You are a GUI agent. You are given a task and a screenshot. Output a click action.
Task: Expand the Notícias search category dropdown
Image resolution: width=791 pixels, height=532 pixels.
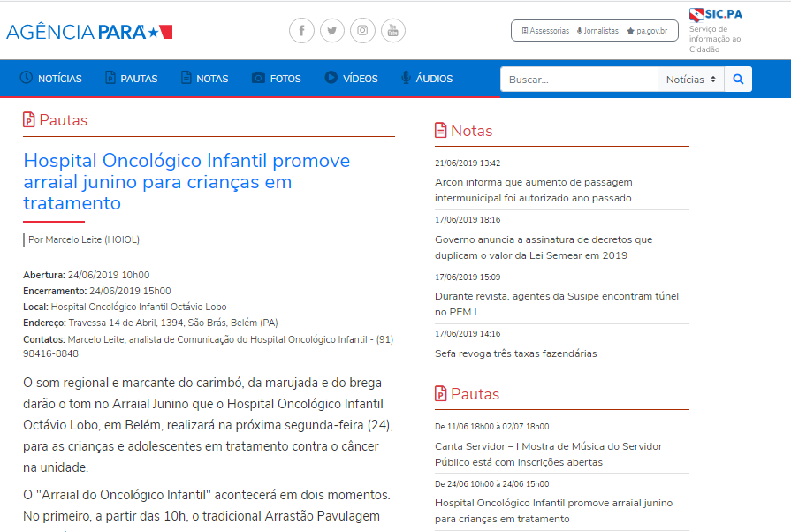(x=691, y=80)
